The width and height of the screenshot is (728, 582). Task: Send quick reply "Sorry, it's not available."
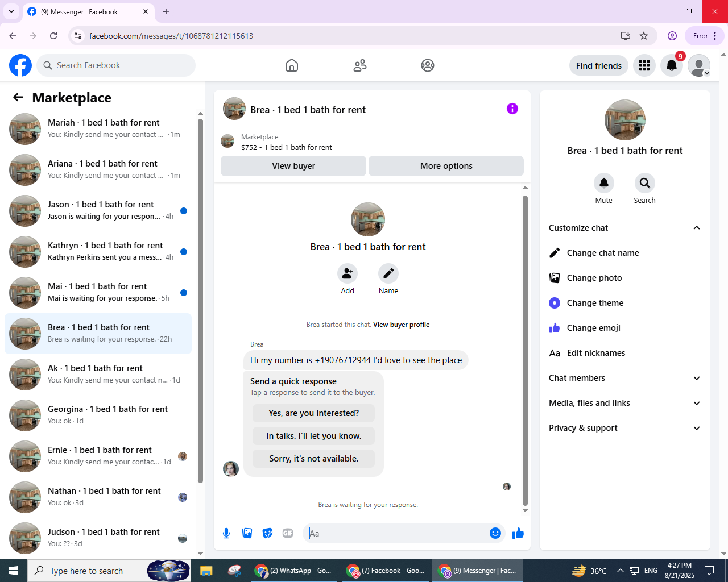click(x=314, y=459)
